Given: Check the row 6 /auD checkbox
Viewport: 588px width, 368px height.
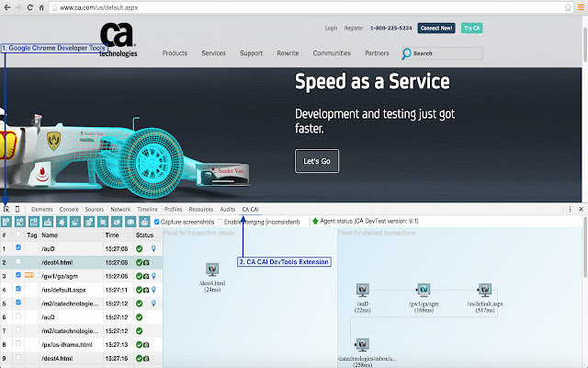Looking at the screenshot, I should click(x=18, y=316).
